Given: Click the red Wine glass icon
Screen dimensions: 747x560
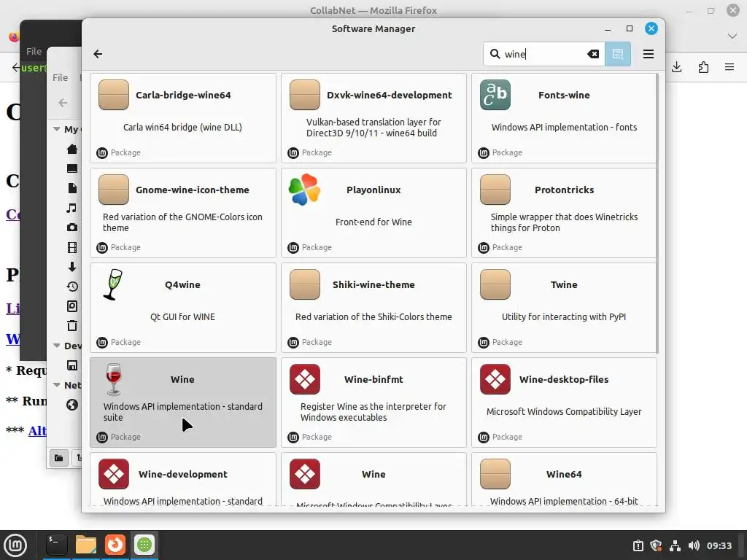Looking at the screenshot, I should tap(113, 379).
